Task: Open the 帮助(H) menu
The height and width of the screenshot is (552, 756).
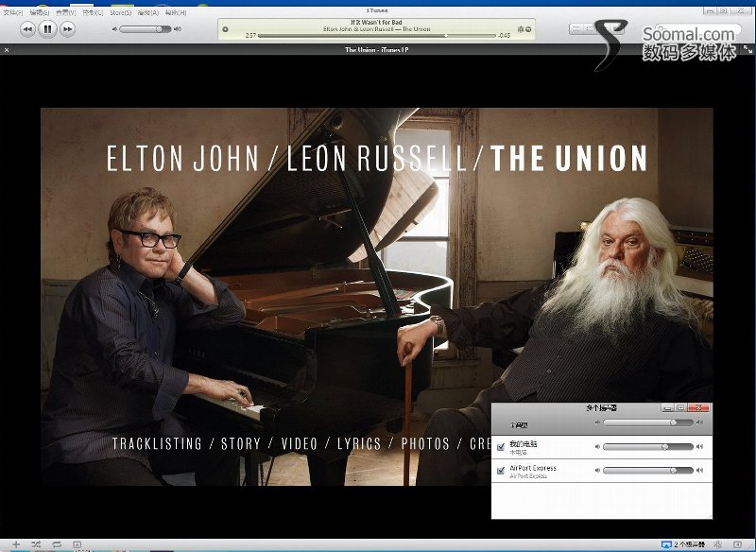Action: pyautogui.click(x=176, y=12)
